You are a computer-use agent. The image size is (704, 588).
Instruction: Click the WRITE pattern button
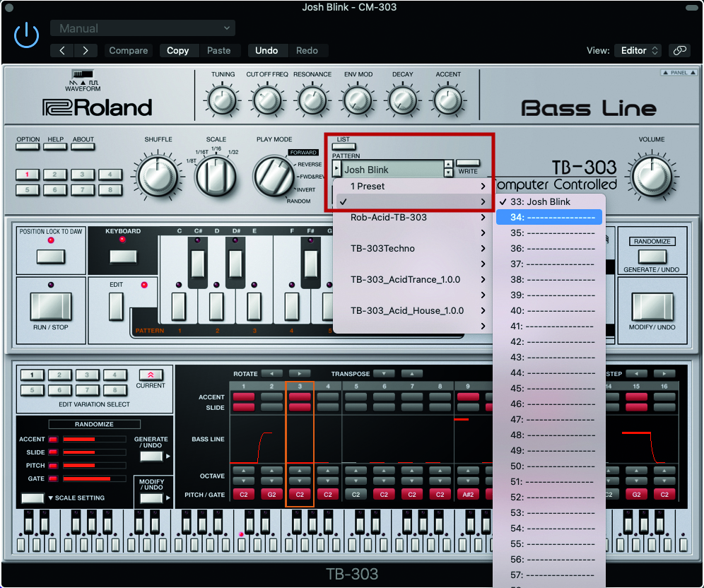coord(468,163)
